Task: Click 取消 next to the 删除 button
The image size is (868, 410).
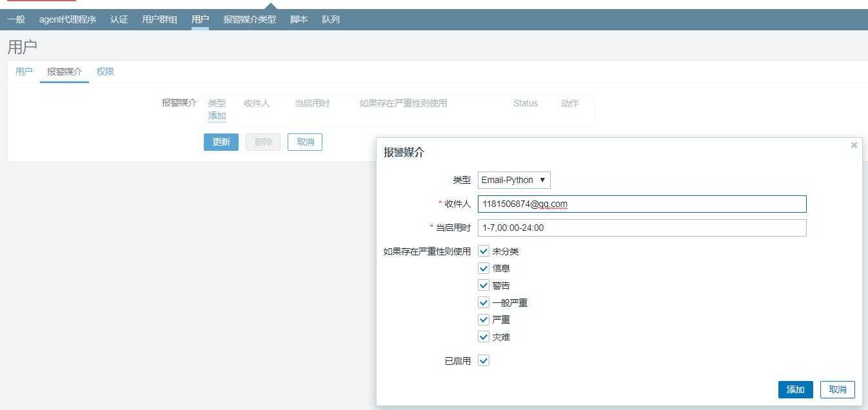Action: click(305, 142)
